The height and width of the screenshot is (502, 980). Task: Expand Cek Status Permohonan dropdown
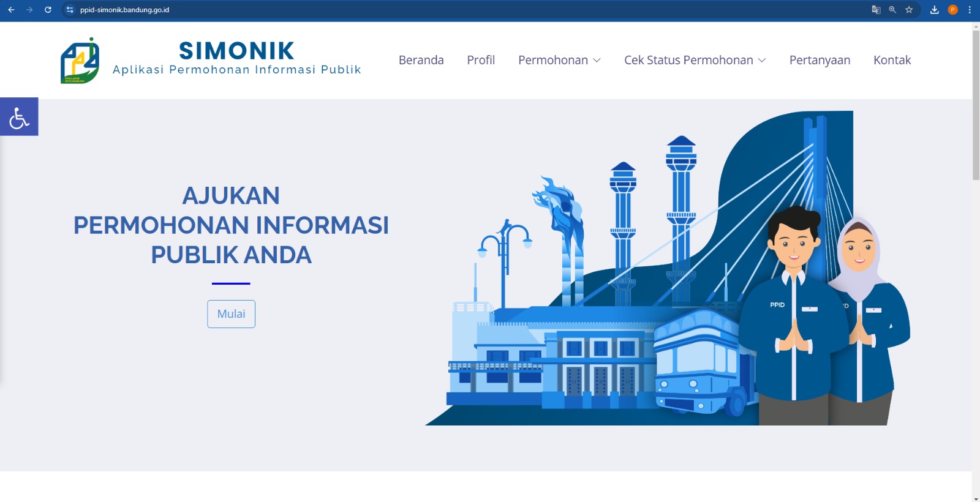pyautogui.click(x=695, y=60)
